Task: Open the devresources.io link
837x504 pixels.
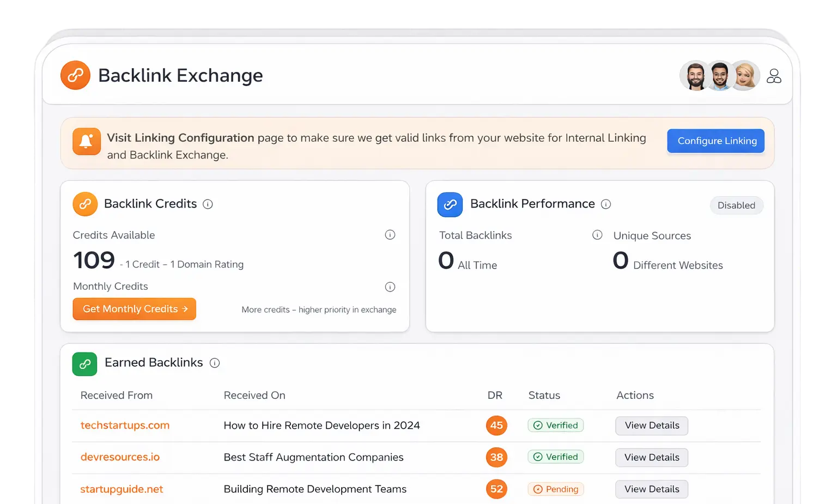Action: pyautogui.click(x=120, y=457)
